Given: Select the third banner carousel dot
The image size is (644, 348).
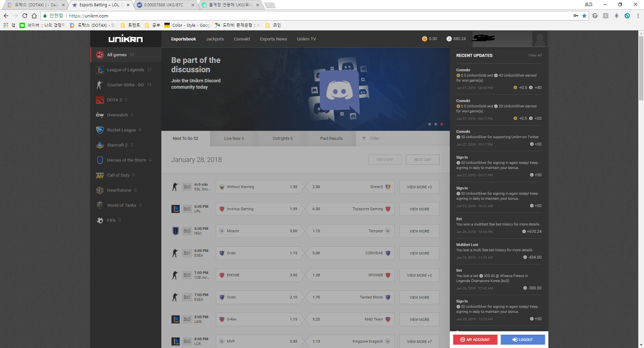Looking at the screenshot, I should tap(441, 124).
